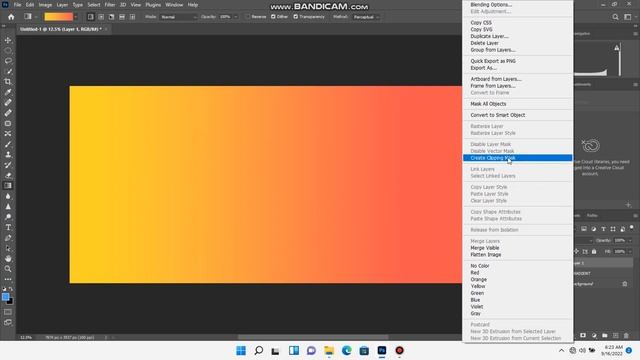Image resolution: width=640 pixels, height=360 pixels.
Task: Select the Eyedropper tool
Action: (x=8, y=92)
